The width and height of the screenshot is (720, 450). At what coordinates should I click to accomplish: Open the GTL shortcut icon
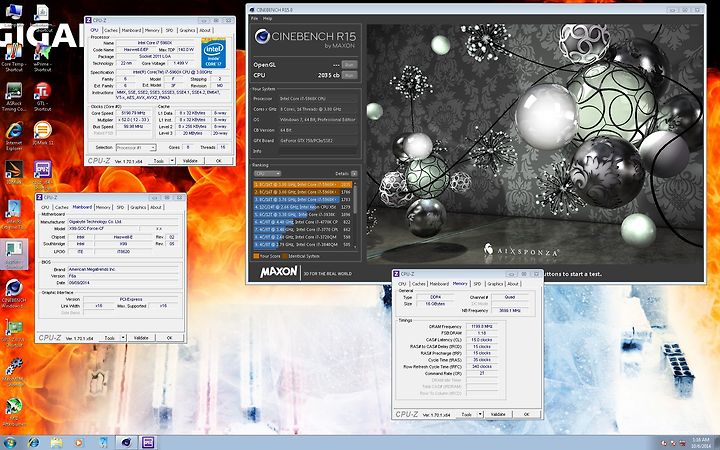(42, 97)
